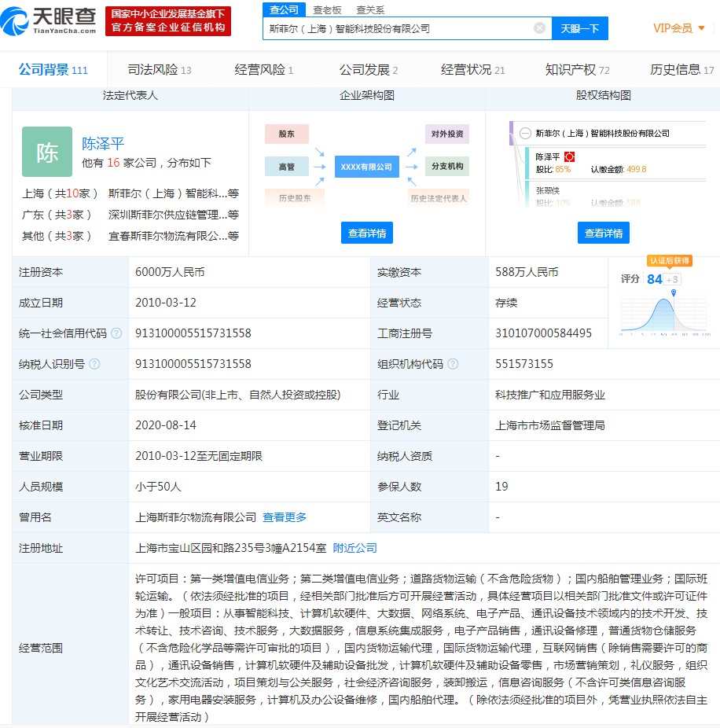The image size is (720, 728).
Task: Select the 股东 box in structure chart
Action: click(x=286, y=134)
